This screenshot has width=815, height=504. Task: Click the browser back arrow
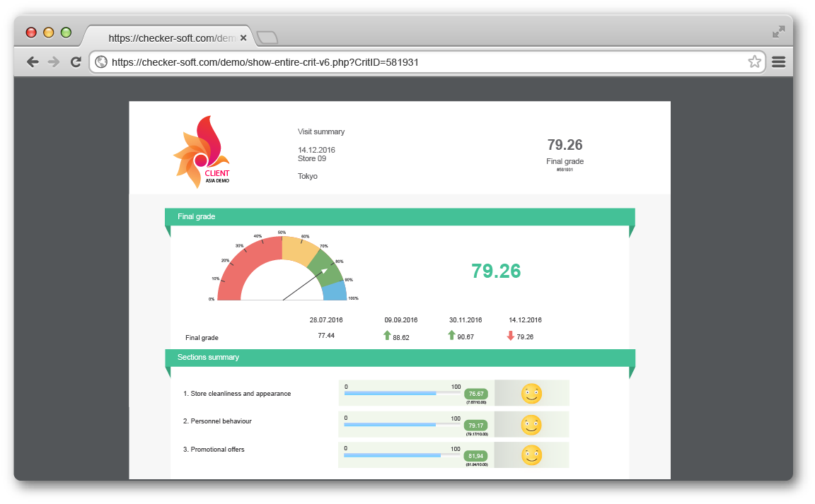(x=33, y=62)
